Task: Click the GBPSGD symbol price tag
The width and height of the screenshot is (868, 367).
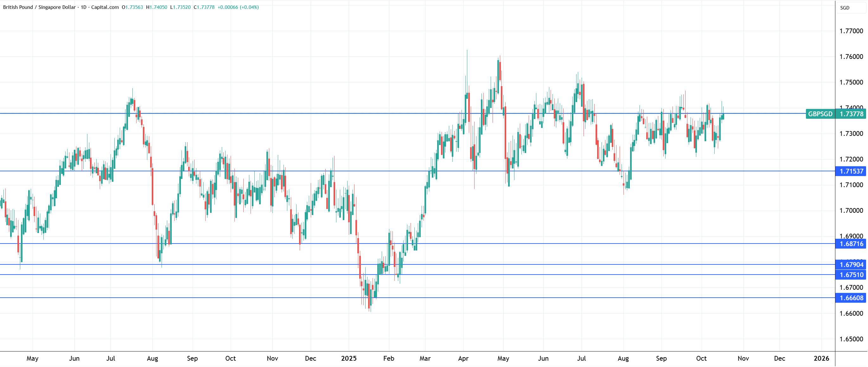Action: (x=820, y=114)
